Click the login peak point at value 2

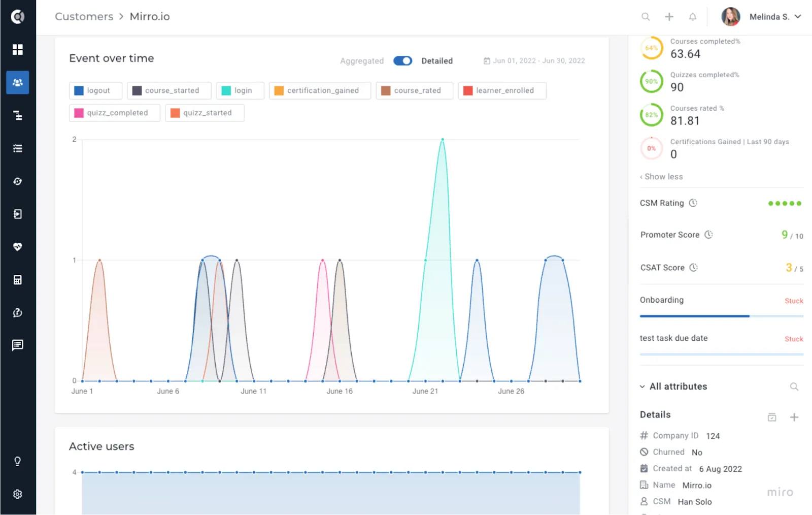tap(443, 139)
